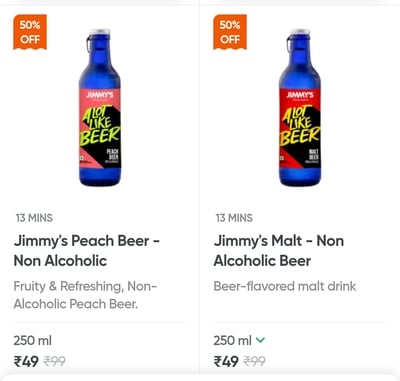Tap the 50% OFF badge on Peach Beer
The height and width of the screenshot is (381, 400).
(30, 32)
